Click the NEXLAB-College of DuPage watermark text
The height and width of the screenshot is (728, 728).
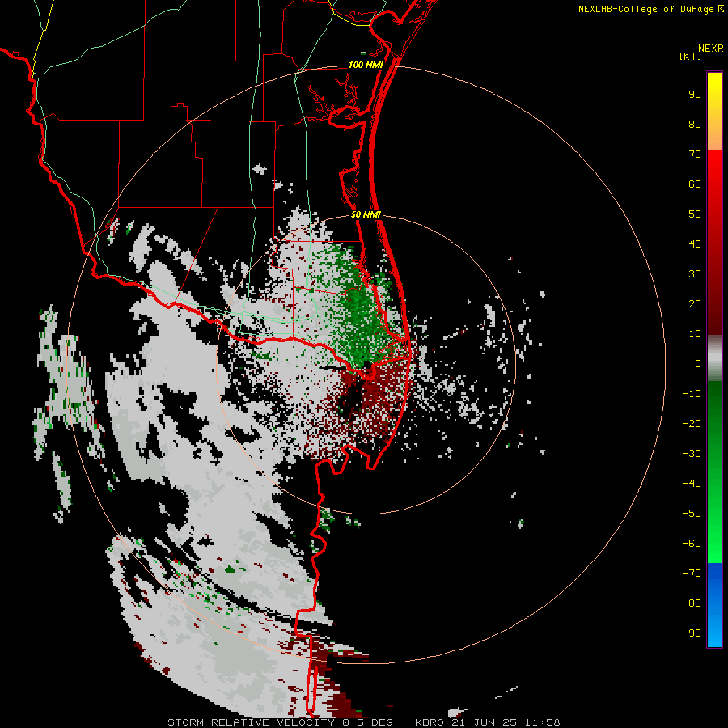(651, 9)
